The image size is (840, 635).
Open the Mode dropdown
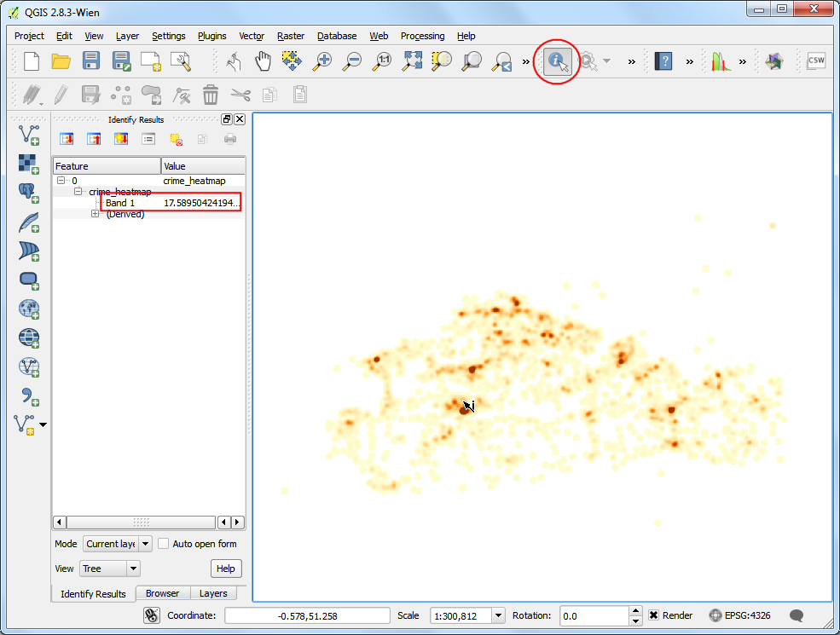[x=118, y=544]
